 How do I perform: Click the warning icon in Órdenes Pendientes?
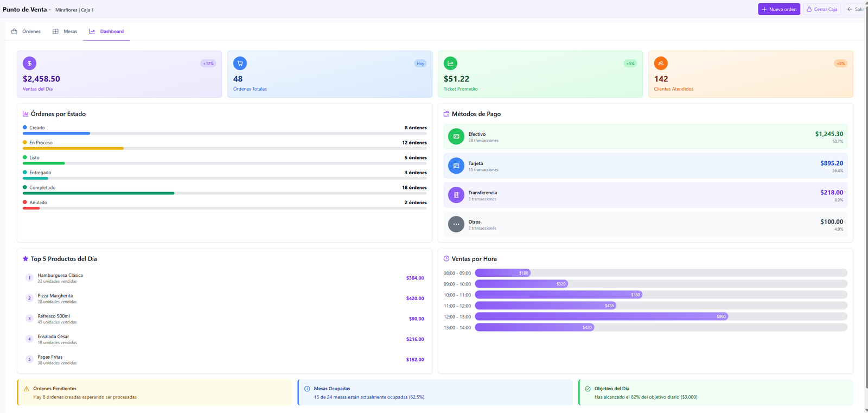tap(27, 389)
